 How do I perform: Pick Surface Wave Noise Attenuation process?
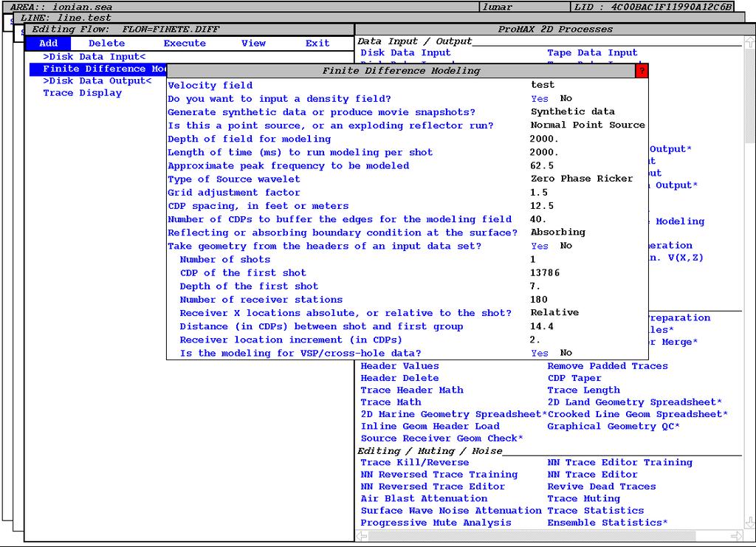[451, 510]
